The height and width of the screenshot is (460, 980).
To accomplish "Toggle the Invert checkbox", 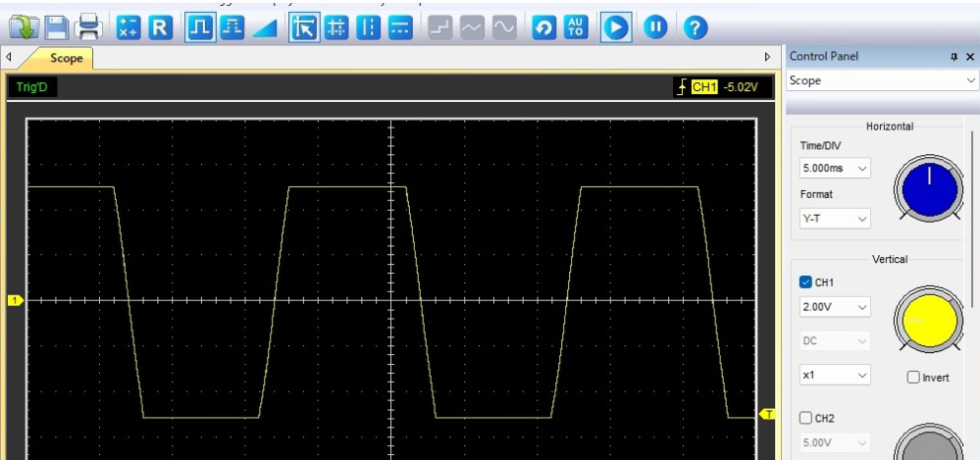I will 913,377.
